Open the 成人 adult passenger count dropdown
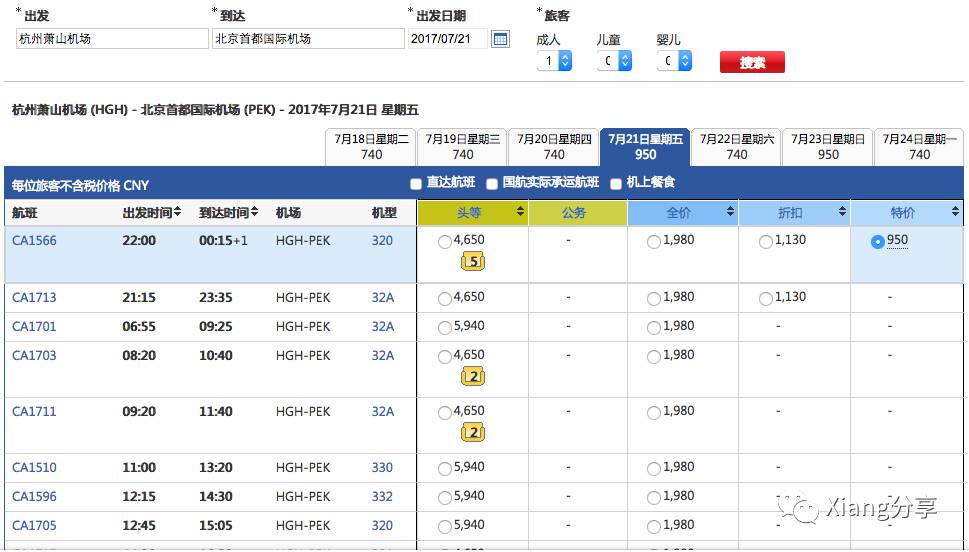Screen dimensions: 969x552 pyautogui.click(x=554, y=62)
